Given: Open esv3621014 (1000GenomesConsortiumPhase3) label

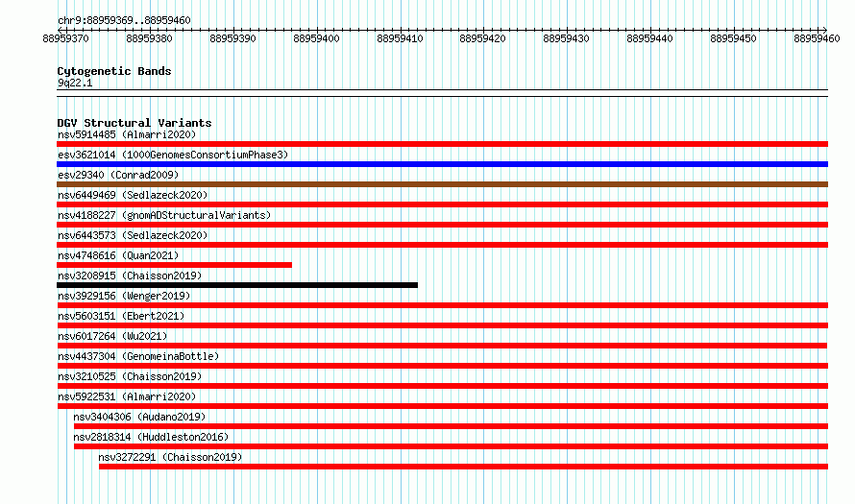Looking at the screenshot, I should point(173,155).
